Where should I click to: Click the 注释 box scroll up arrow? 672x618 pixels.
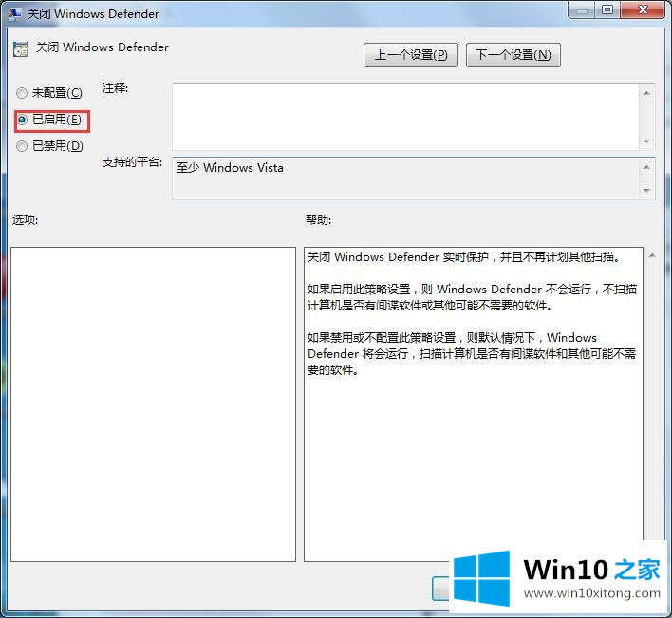pyautogui.click(x=646, y=93)
